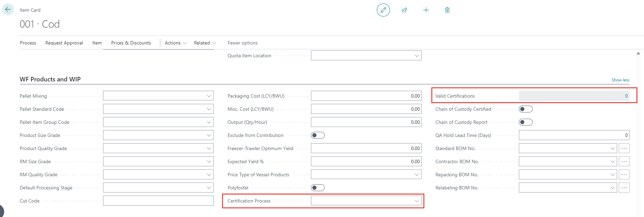This screenshot has width=644, height=217.
Task: Open the Pallet Mixing dropdown
Action: [209, 96]
